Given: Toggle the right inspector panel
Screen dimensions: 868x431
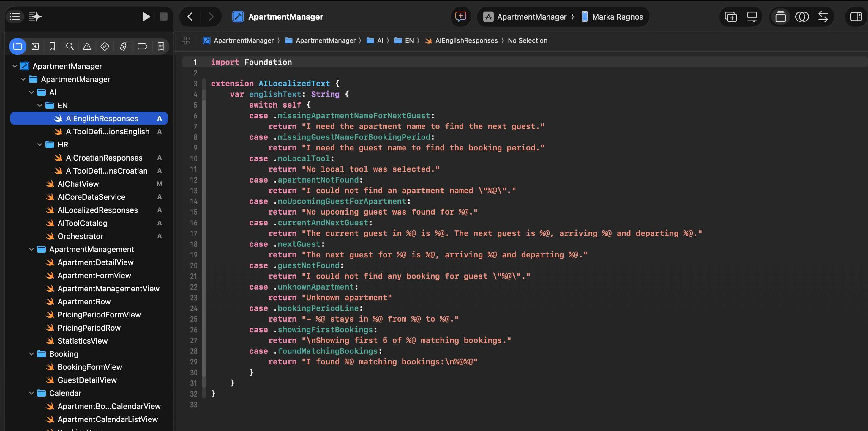Looking at the screenshot, I should (856, 17).
